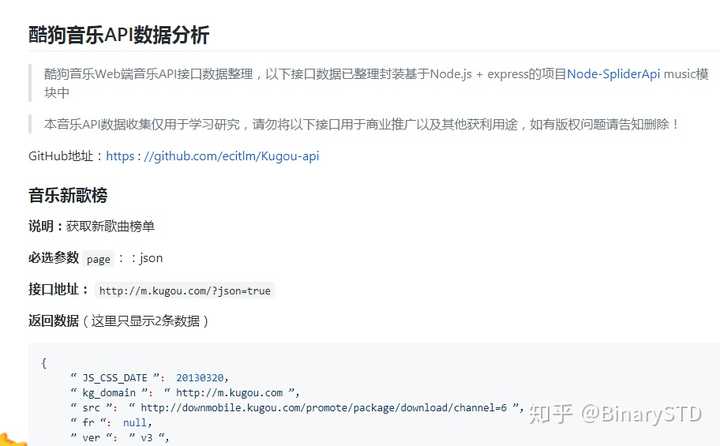720x446 pixels.
Task: Select the 音乐新歌榜 section heading
Action: click(68, 195)
